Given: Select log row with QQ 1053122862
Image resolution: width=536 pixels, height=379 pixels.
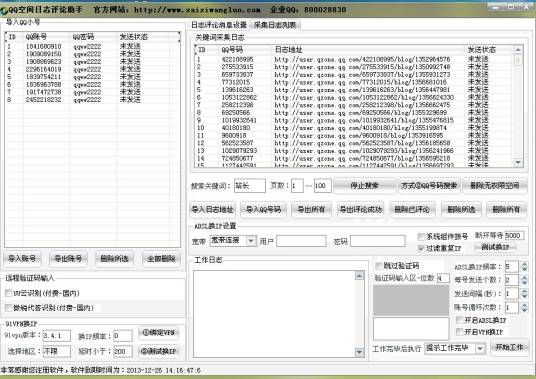Looking at the screenshot, I should coord(354,97).
